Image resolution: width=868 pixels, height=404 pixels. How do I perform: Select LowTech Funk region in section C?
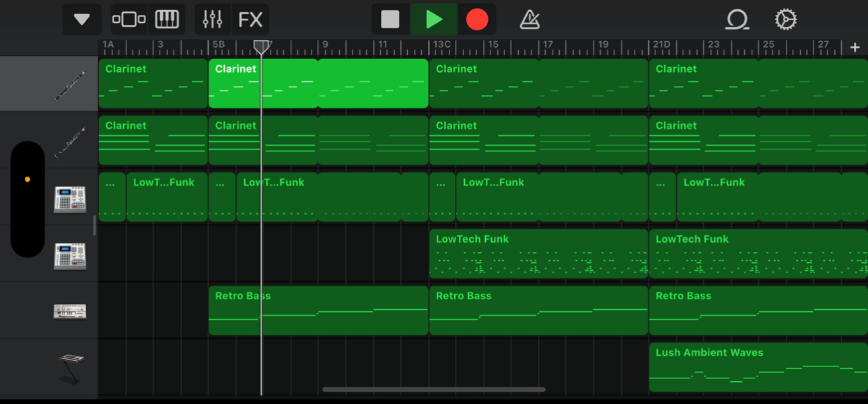coord(538,253)
